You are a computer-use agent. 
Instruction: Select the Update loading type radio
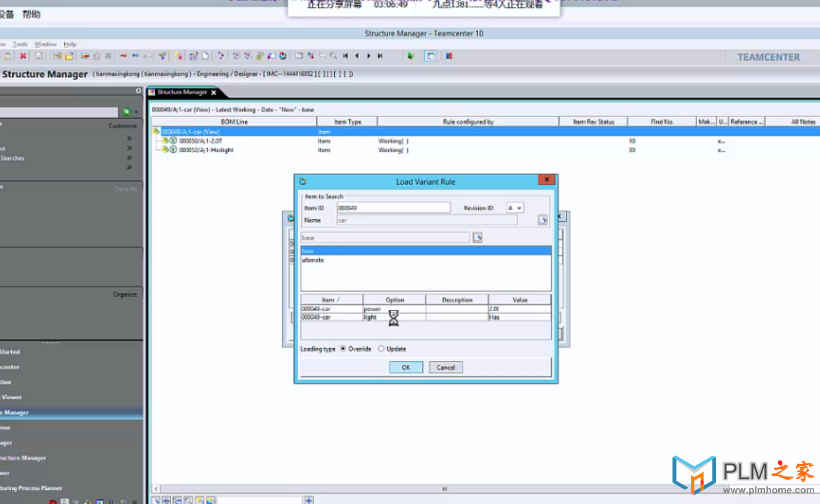(x=381, y=349)
